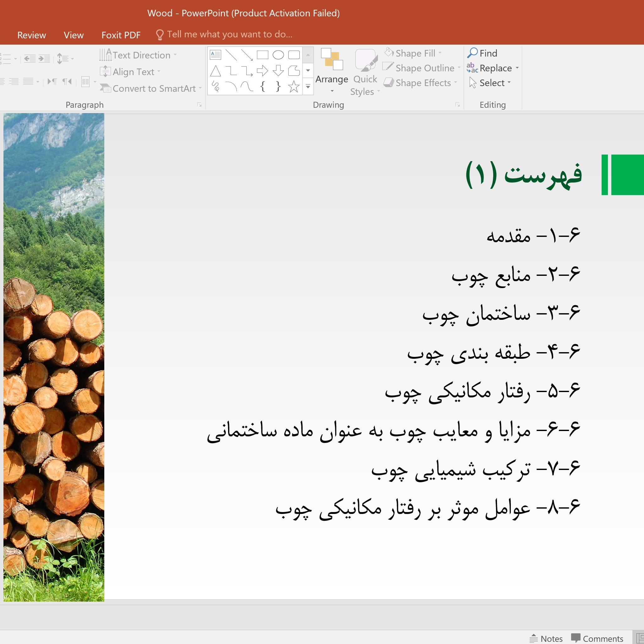
Task: Open the Find tool
Action: (482, 53)
